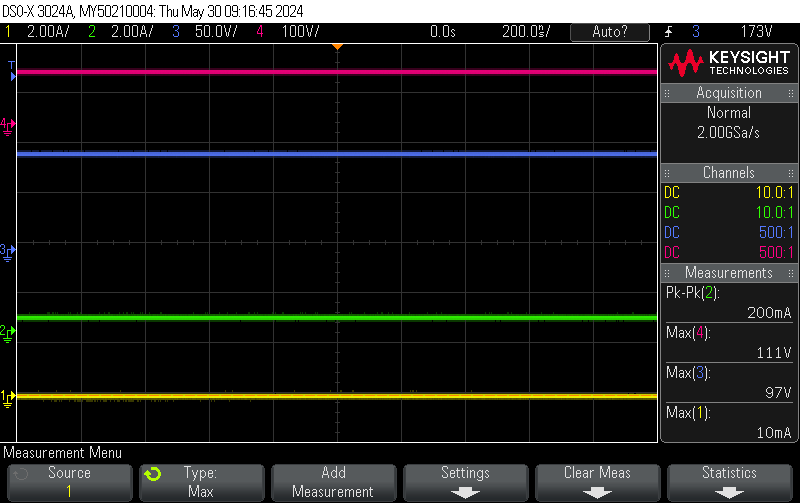Click the 200.0 ns/ timebase value
Viewport: 800px width, 503px height.
[526, 32]
